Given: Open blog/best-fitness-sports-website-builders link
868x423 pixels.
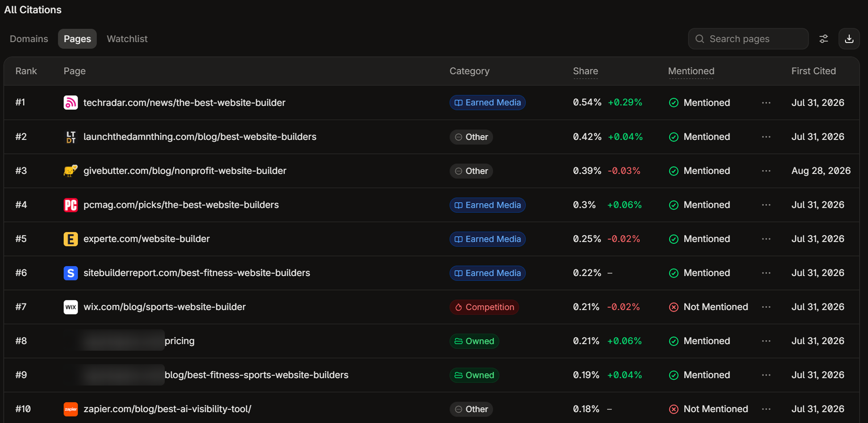Looking at the screenshot, I should tap(256, 375).
